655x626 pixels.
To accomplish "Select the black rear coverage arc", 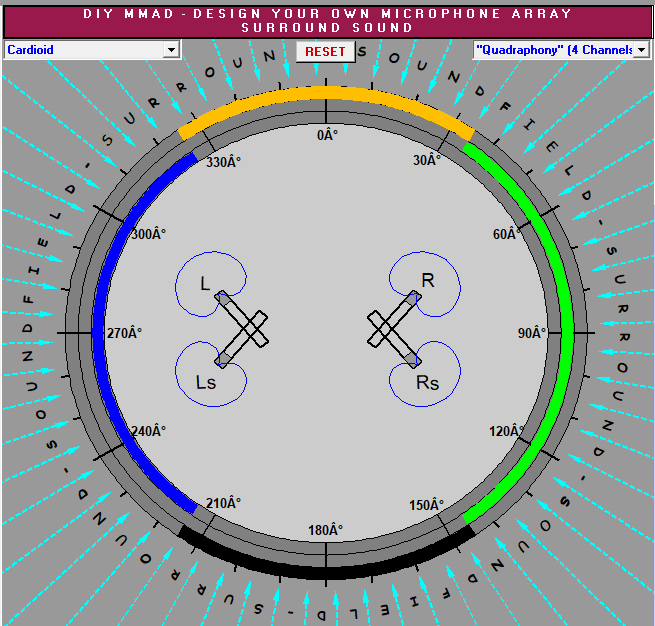I will (326, 571).
